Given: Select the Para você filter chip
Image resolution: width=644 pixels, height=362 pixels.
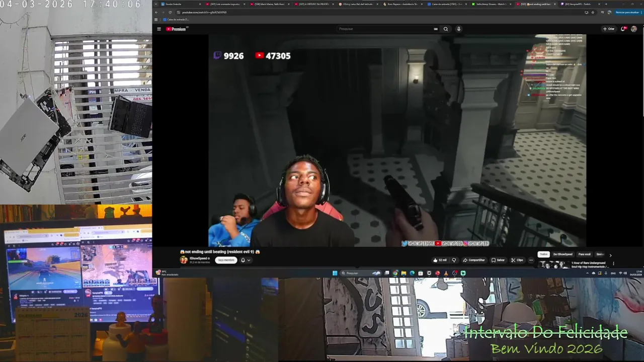Looking at the screenshot, I should (x=585, y=254).
